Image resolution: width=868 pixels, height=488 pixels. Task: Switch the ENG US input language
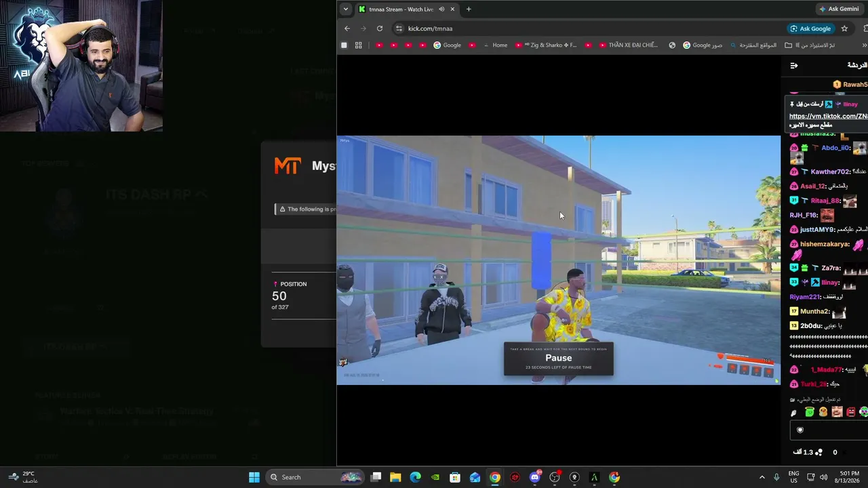coord(793,477)
